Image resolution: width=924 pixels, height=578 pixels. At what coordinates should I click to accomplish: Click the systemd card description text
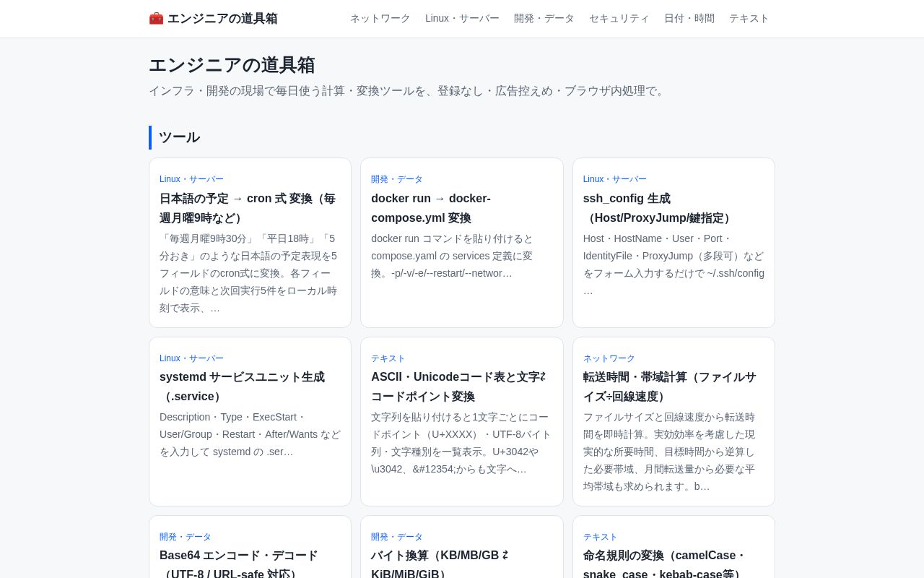[250, 434]
